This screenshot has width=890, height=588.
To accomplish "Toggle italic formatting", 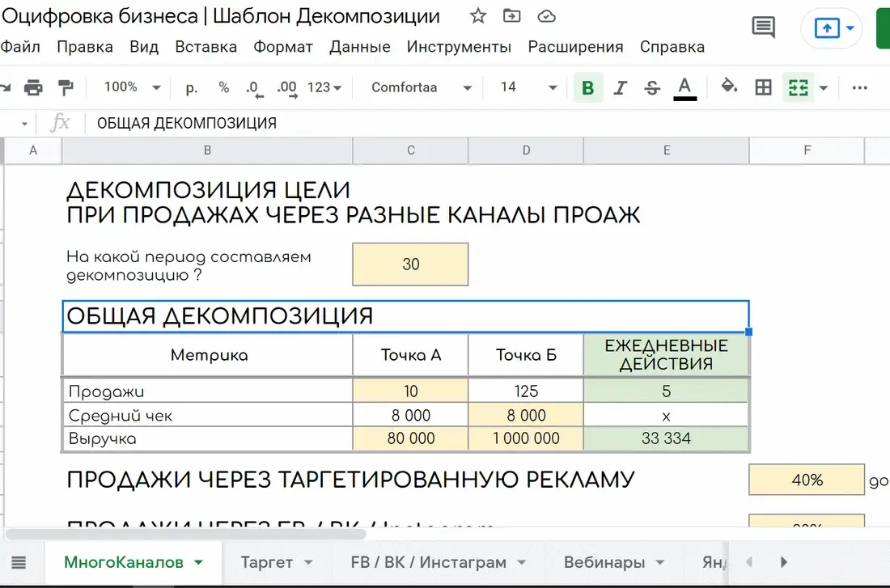I will coord(620,87).
